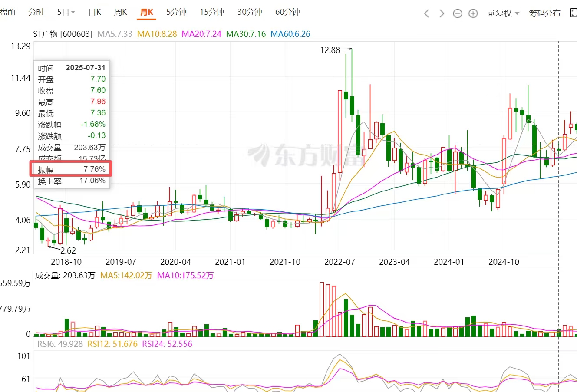
Task: Click the 11.44 price axis label
Action: click(20, 78)
